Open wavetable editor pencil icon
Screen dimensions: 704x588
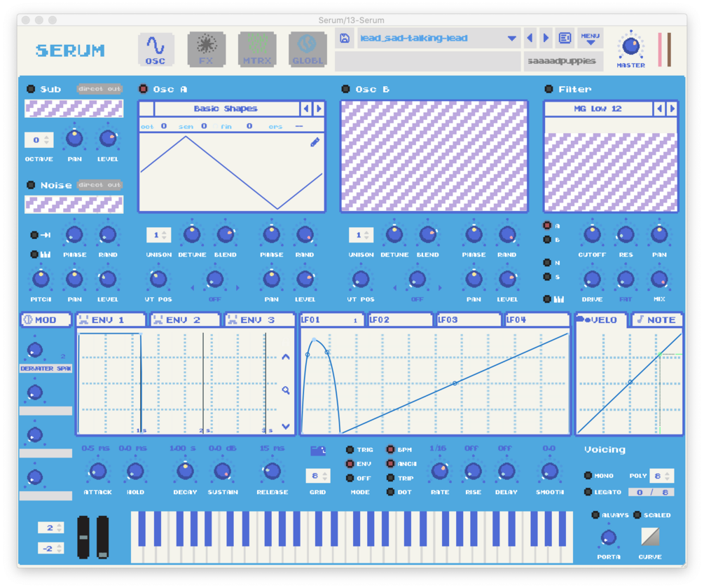pos(315,142)
